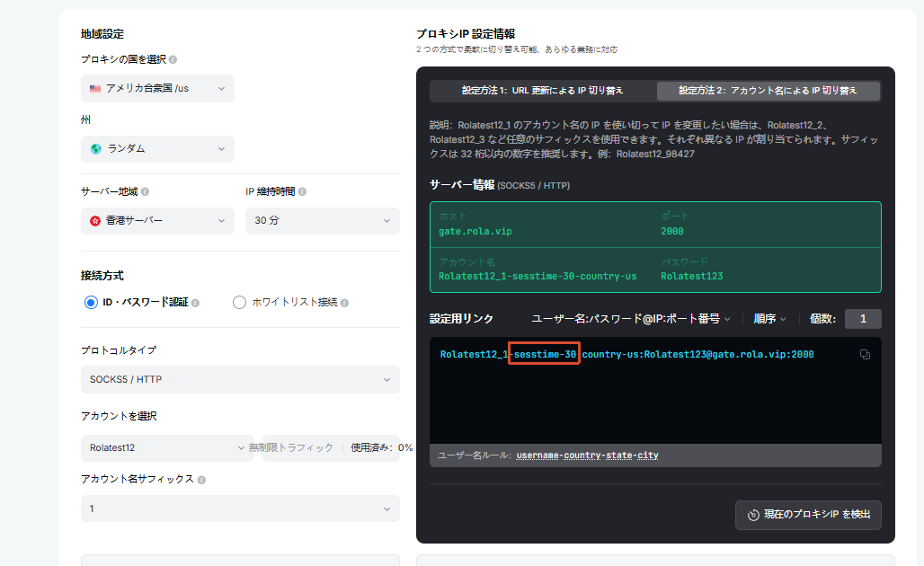Open the ランダム state dropdown
924x566 pixels.
pos(157,149)
